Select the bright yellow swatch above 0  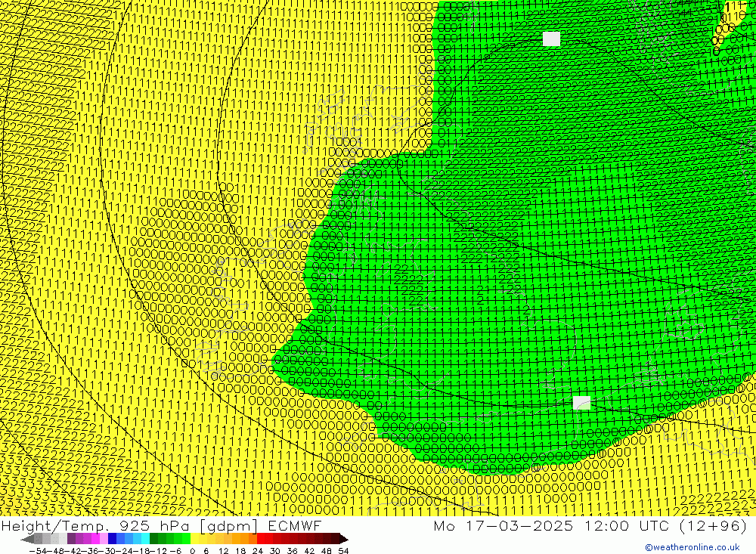(x=194, y=539)
